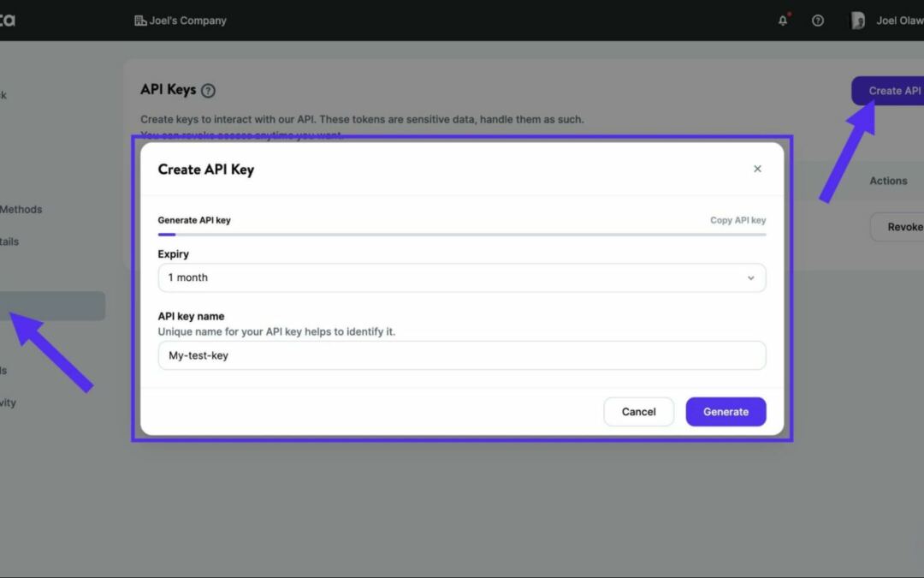Click the chevron on the 1 month selector
This screenshot has height=578, width=924.
coord(751,277)
